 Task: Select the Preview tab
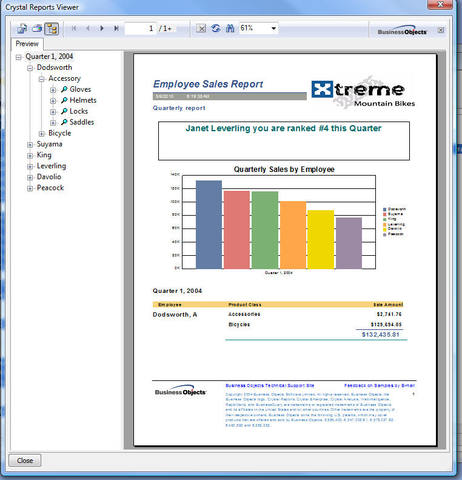(27, 44)
